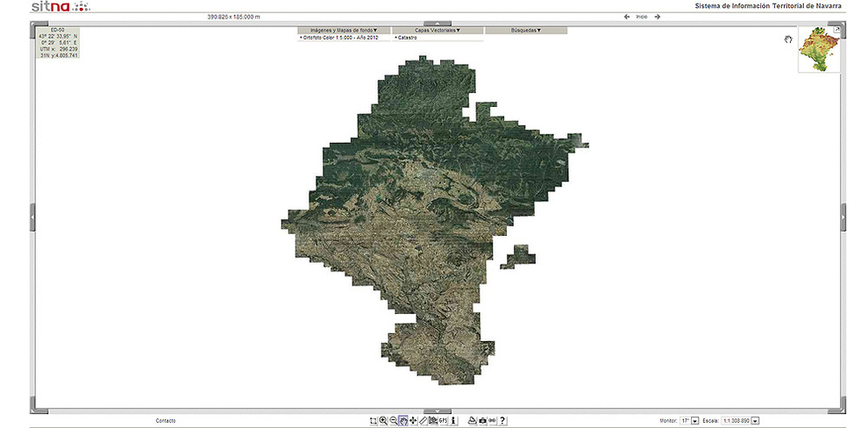868x428 pixels.
Task: Click the Inicio link
Action: coord(642,17)
